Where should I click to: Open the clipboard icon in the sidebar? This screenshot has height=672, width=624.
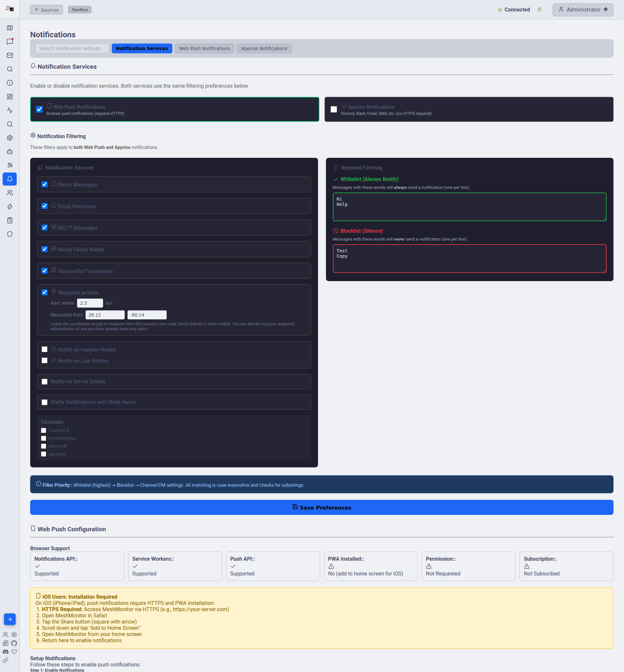pyautogui.click(x=10, y=221)
